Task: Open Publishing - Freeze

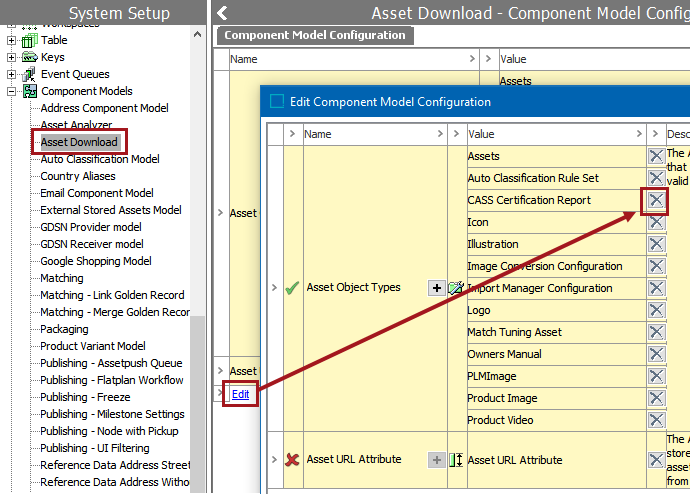Action: (85, 397)
